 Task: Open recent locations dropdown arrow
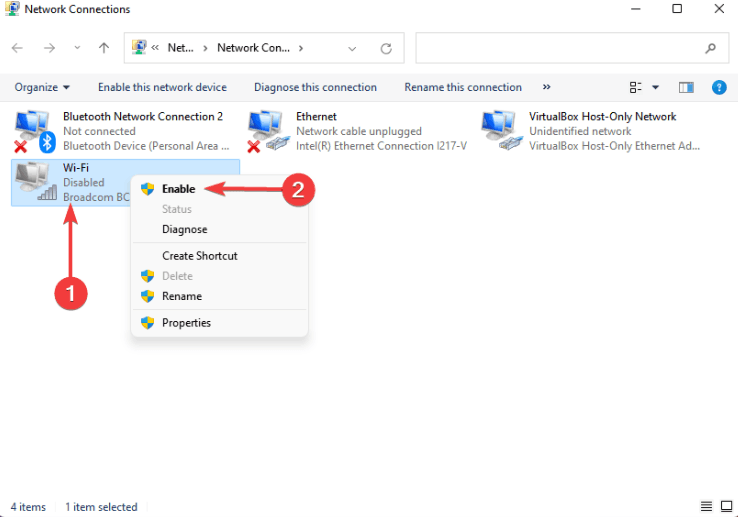click(x=77, y=48)
